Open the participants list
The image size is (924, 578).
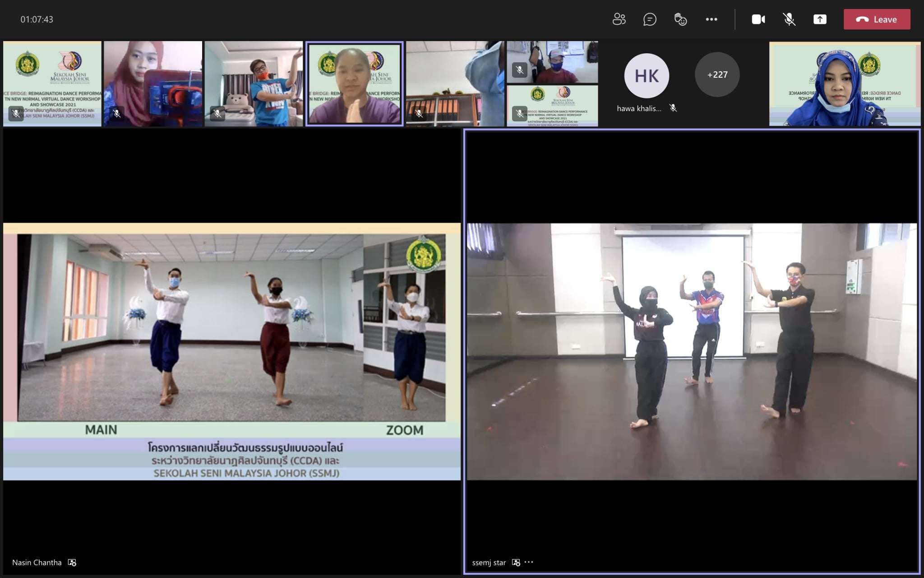pyautogui.click(x=619, y=19)
